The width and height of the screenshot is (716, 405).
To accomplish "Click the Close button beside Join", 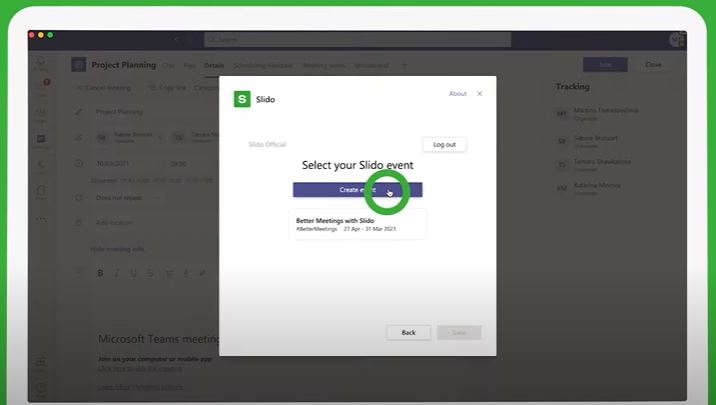I will [x=653, y=65].
